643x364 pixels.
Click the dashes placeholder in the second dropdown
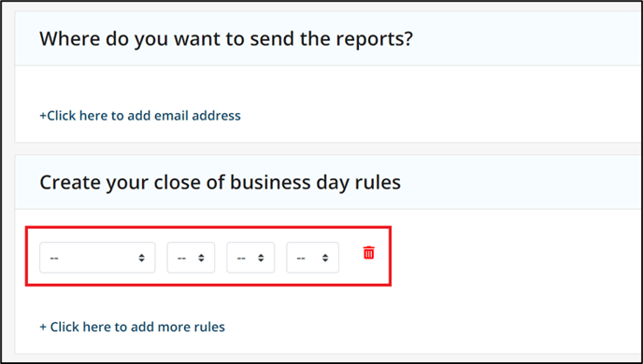pyautogui.click(x=181, y=259)
